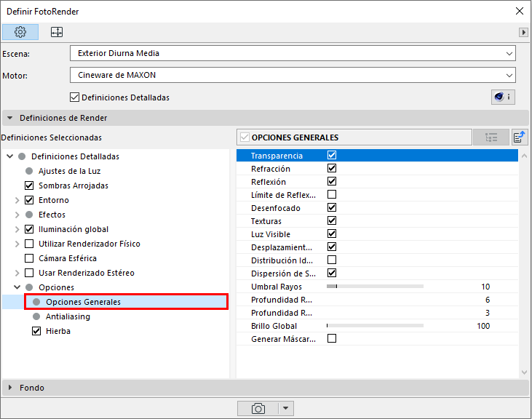Open the render settings gear tab
Viewport: 532px width, 419px height.
tap(20, 32)
